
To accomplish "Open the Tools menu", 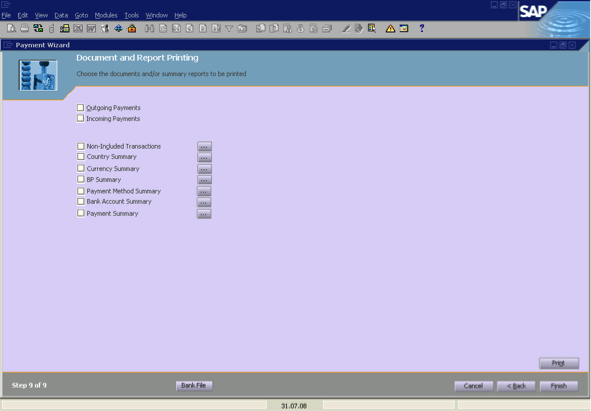I will [132, 15].
